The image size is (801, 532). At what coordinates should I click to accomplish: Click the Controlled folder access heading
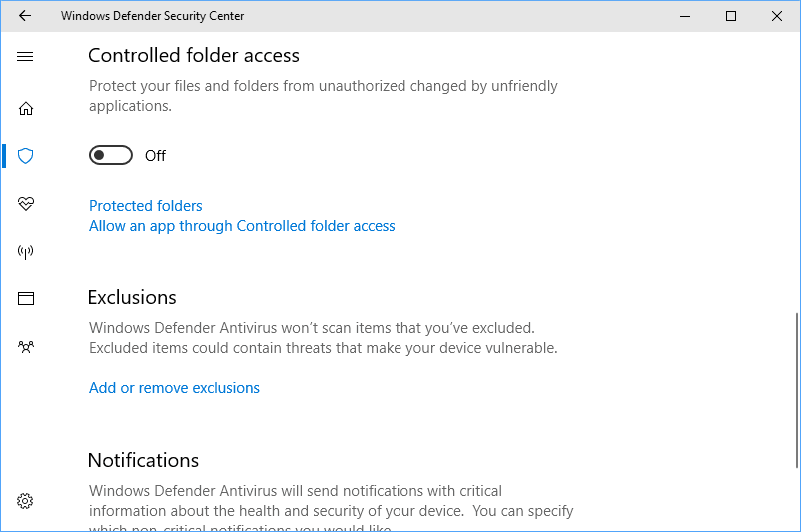click(194, 55)
